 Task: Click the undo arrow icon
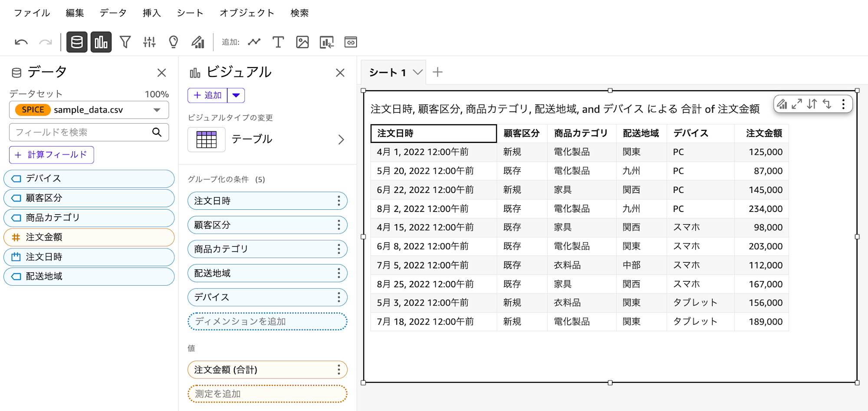coord(21,42)
